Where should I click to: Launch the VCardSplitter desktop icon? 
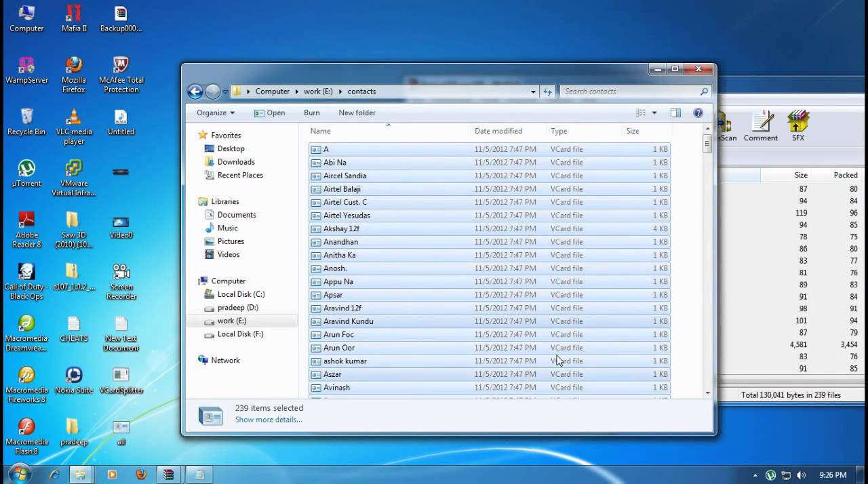(121, 380)
